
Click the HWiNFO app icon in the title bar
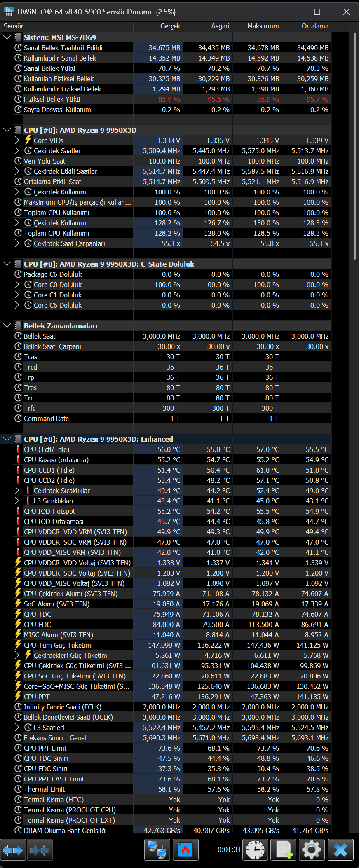pos(9,12)
